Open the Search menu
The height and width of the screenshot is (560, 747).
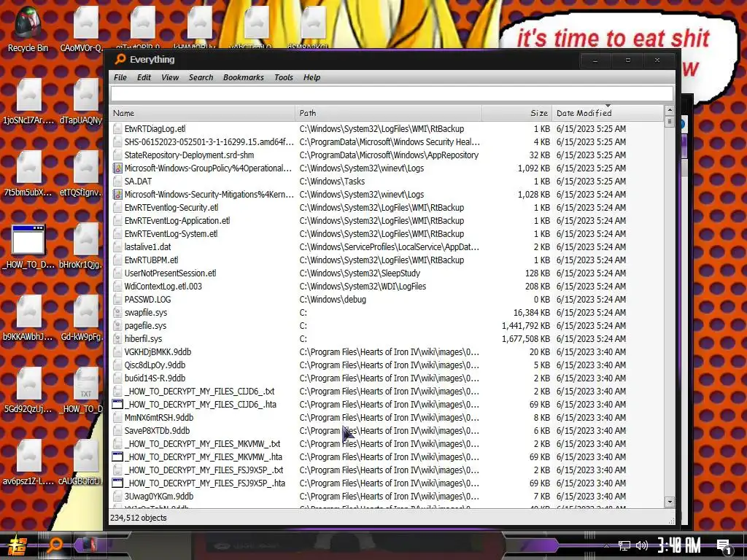201,77
